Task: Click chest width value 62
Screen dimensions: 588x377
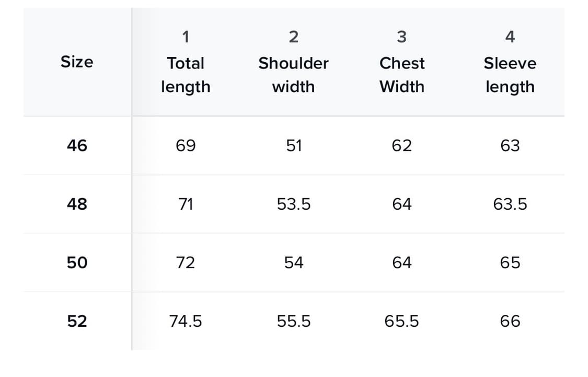Action: tap(401, 145)
